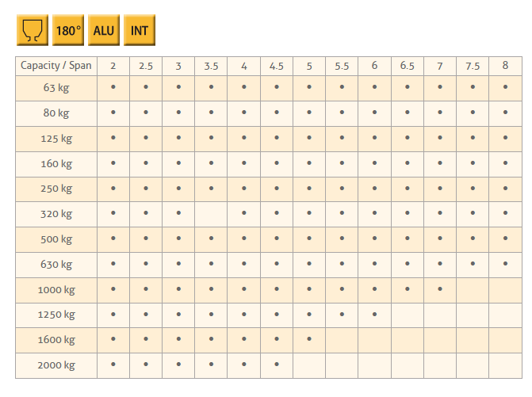Click the dot for 1600 kg at span 5

tap(309, 339)
